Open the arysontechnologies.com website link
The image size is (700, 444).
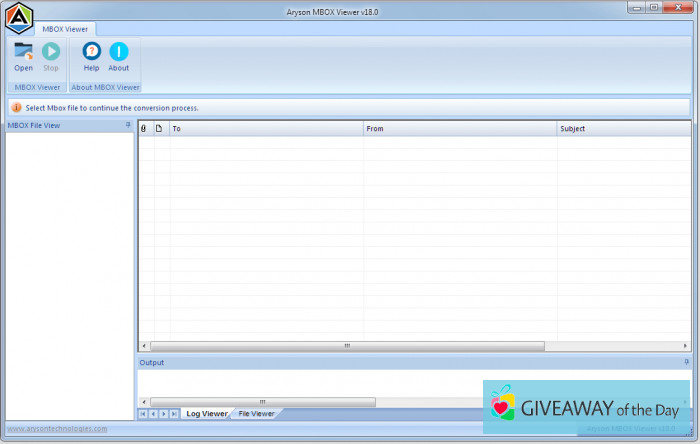click(57, 429)
